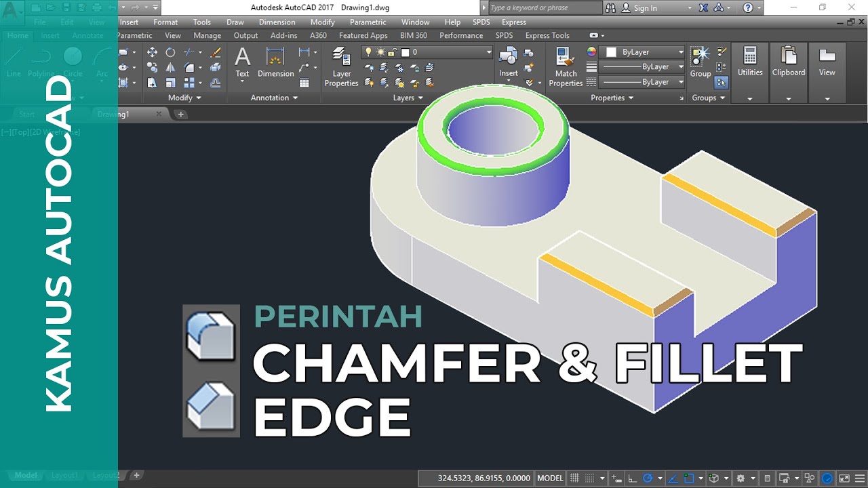Viewport: 868px width, 488px height.
Task: Select the Copy tool in Modify panel
Action: coord(152,67)
